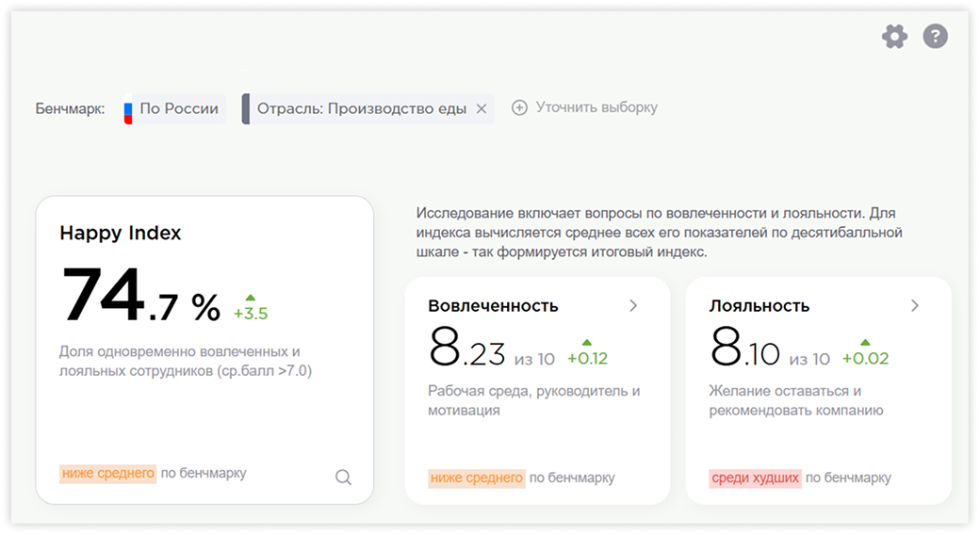
Task: Remove the Отрасль: Производство еды filter
Action: tap(482, 108)
